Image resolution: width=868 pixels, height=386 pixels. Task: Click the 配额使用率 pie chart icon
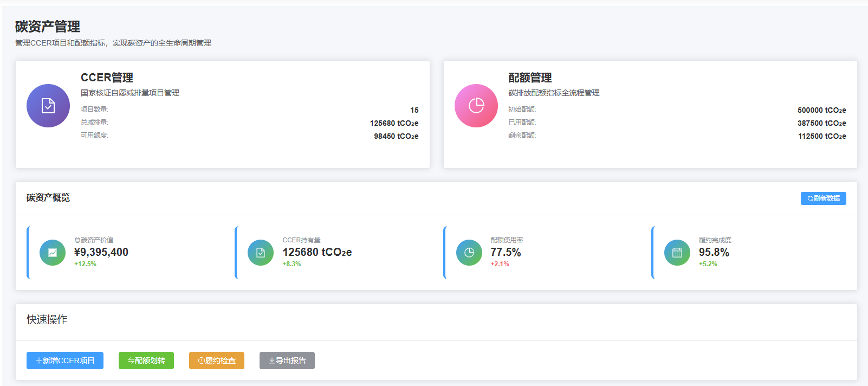point(469,253)
